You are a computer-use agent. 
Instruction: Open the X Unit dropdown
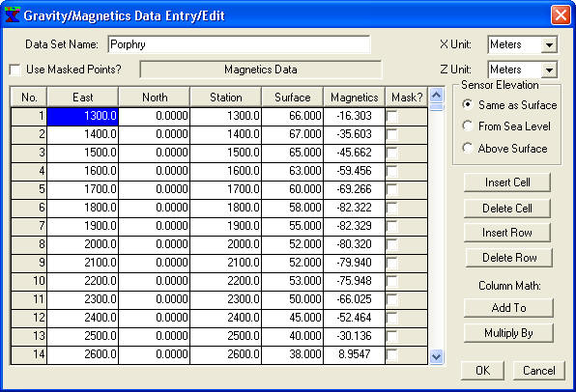tap(549, 44)
